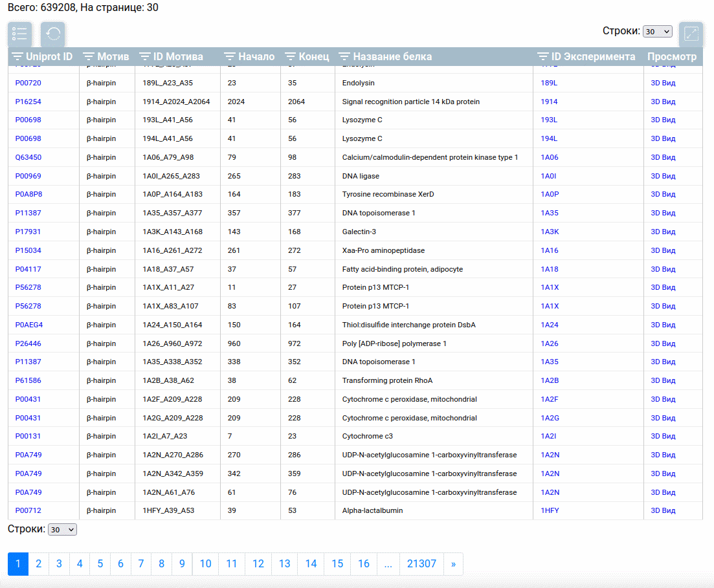Screen dimensions: 714x588
Task: Open 3D Вид for Alpha-lactalbumin row
Action: click(x=663, y=510)
